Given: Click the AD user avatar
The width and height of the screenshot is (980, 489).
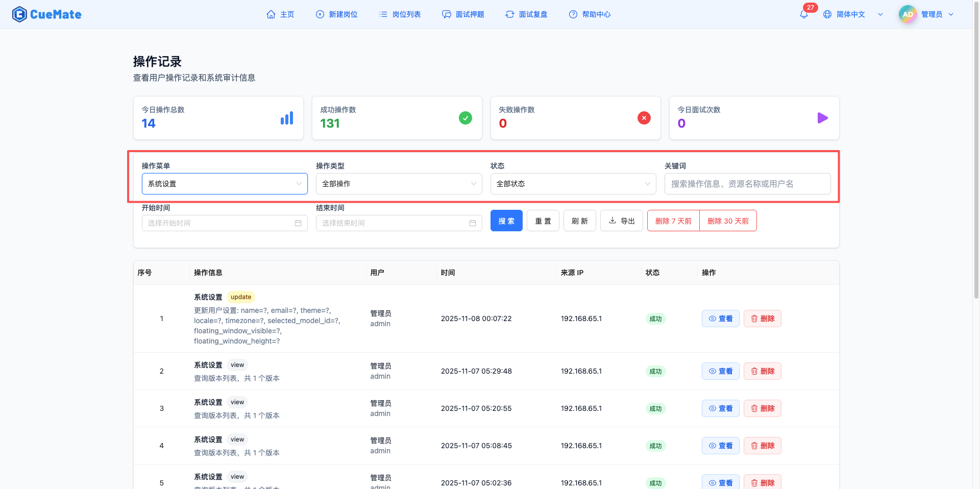Looking at the screenshot, I should [x=908, y=14].
